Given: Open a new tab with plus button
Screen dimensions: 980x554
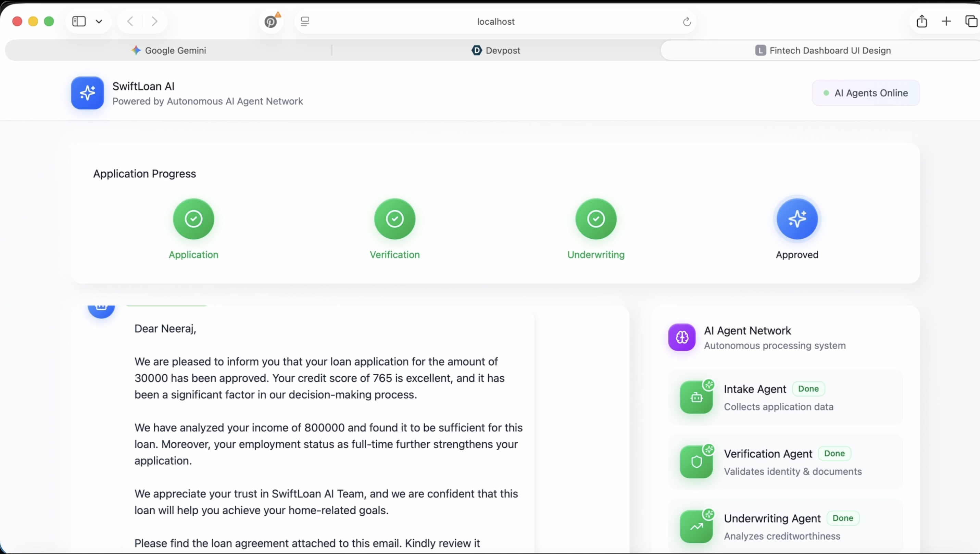Looking at the screenshot, I should [x=946, y=21].
